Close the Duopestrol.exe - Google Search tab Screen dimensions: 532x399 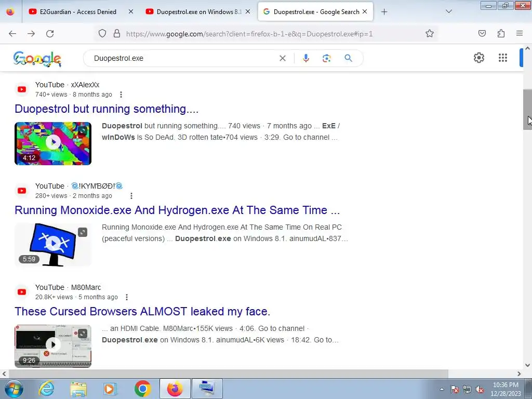click(x=365, y=11)
